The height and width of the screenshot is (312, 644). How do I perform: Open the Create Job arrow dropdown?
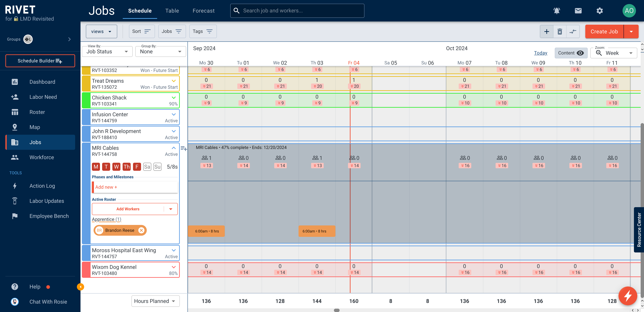point(631,32)
